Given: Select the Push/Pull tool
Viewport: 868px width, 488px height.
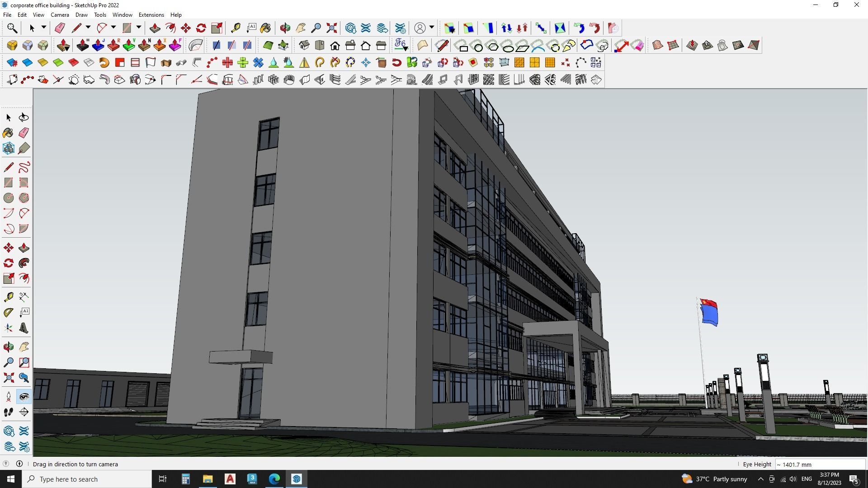Looking at the screenshot, I should pyautogui.click(x=24, y=247).
